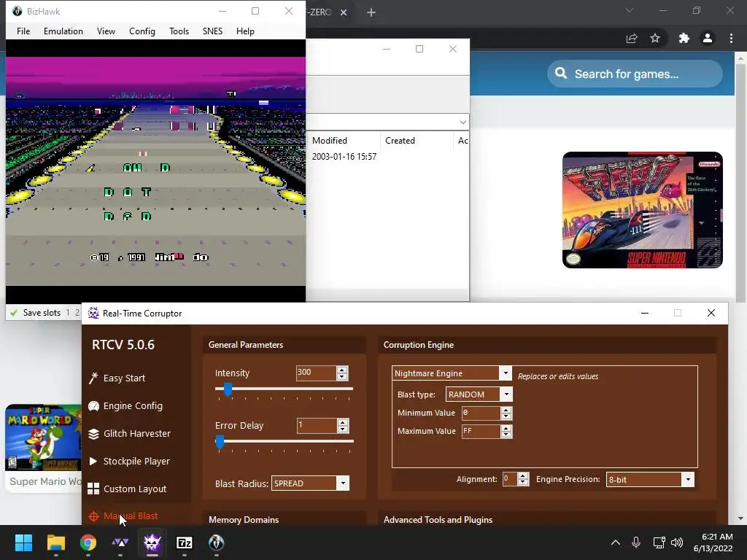Open the Engine Precision 8-bit dropdown
Screen dimensions: 747x560
(687, 480)
